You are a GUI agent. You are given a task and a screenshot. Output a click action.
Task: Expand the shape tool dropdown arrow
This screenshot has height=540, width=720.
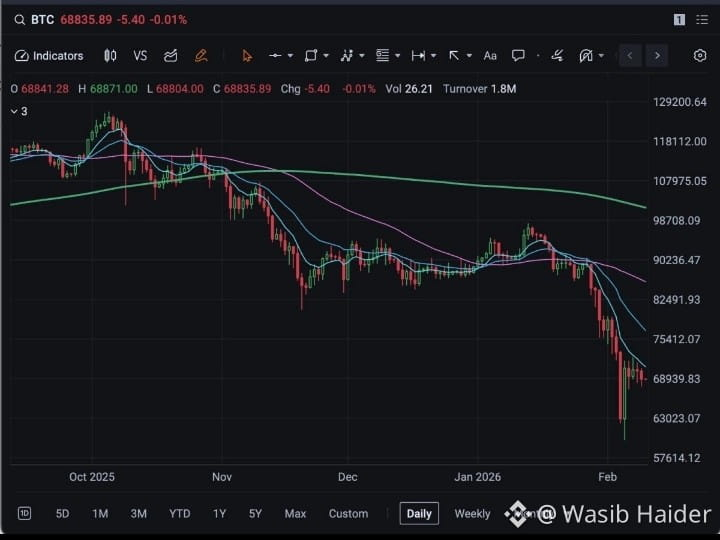click(326, 56)
